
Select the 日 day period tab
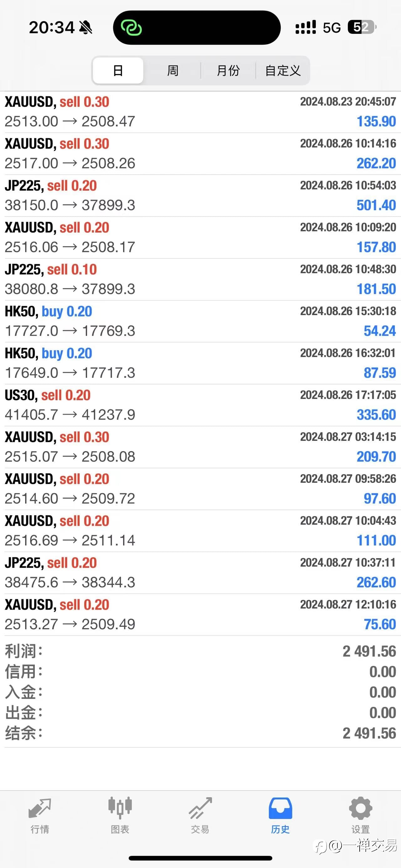pos(118,70)
